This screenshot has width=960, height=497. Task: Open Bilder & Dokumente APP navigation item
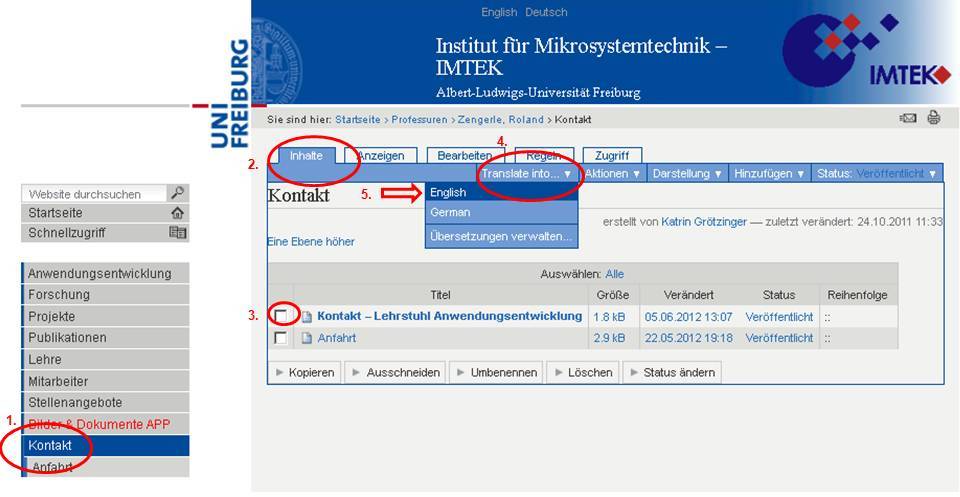(x=105, y=424)
